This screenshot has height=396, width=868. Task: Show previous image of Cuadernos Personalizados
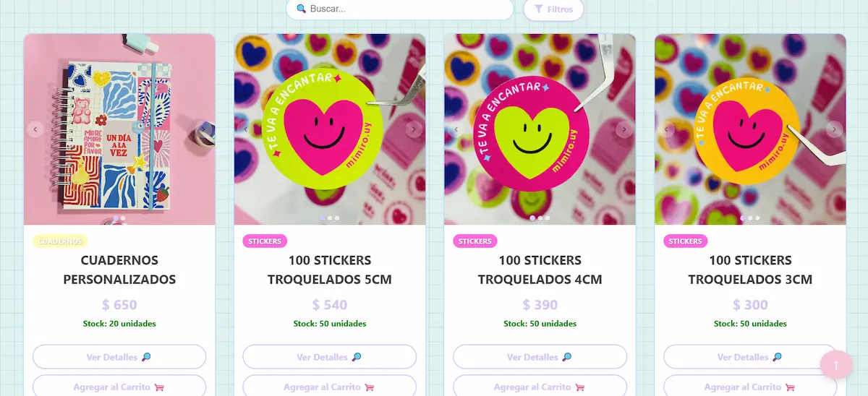(x=35, y=129)
